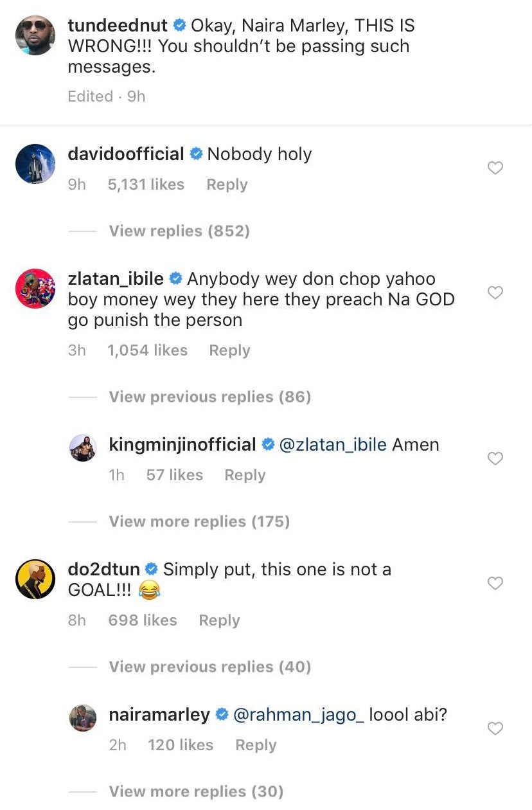532x810 pixels.
Task: Tap davidoofficial's avatar
Action: [35, 164]
